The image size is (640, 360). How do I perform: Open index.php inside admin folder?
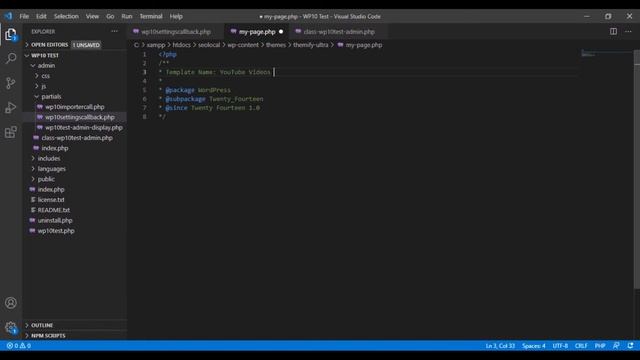click(55, 148)
